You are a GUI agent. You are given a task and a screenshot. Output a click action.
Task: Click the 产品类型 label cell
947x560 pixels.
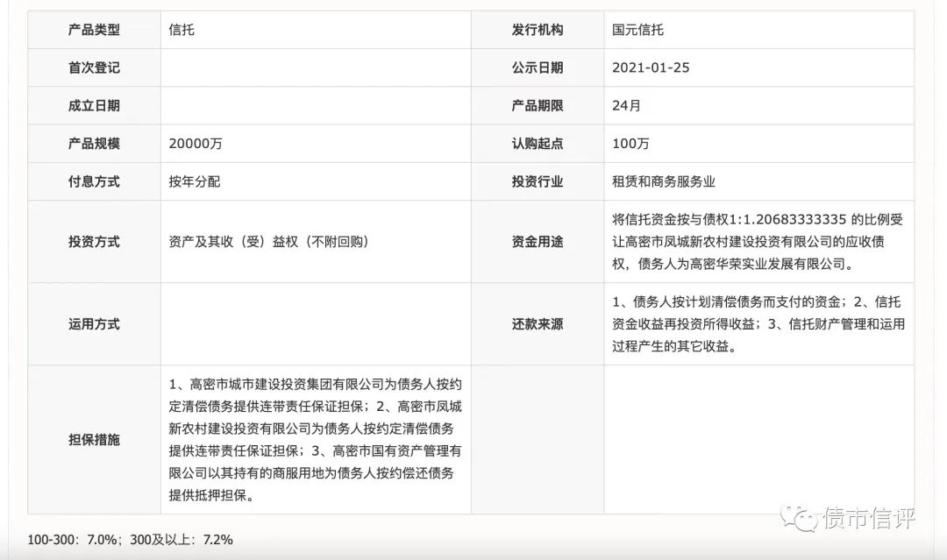click(x=94, y=30)
